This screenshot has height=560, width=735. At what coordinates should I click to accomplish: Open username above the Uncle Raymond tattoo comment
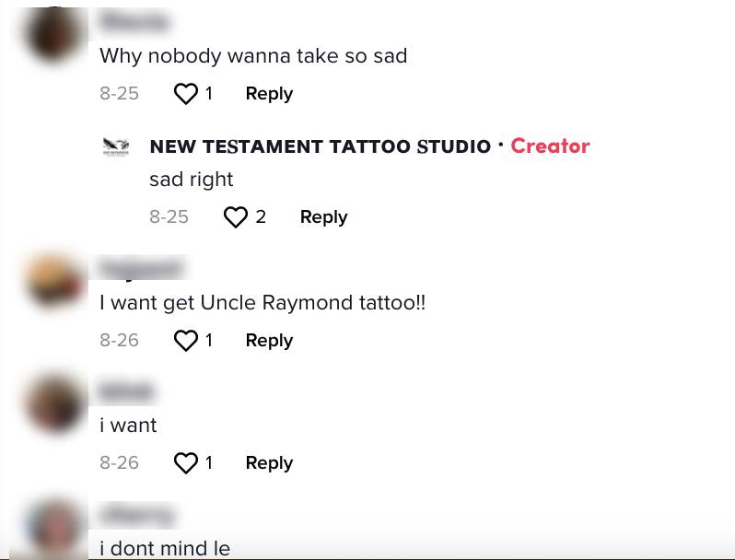[x=140, y=268]
